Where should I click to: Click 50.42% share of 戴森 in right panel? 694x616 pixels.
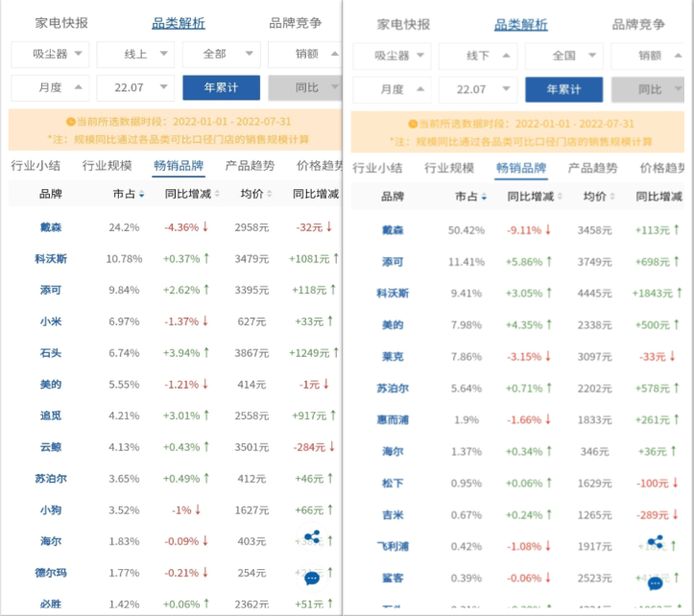(x=467, y=230)
